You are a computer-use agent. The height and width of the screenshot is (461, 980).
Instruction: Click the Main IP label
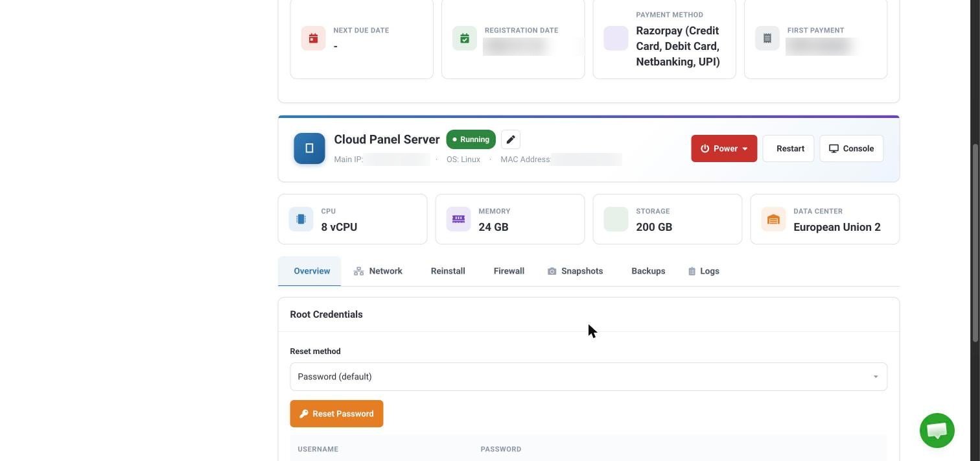pos(349,160)
